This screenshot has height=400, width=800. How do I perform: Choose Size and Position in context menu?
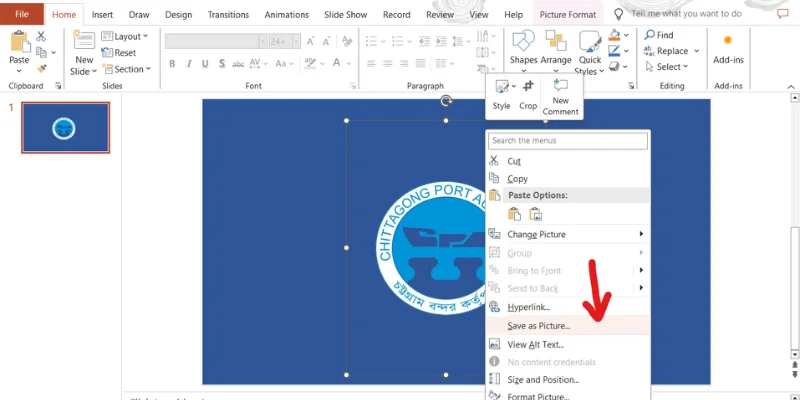(x=568, y=379)
